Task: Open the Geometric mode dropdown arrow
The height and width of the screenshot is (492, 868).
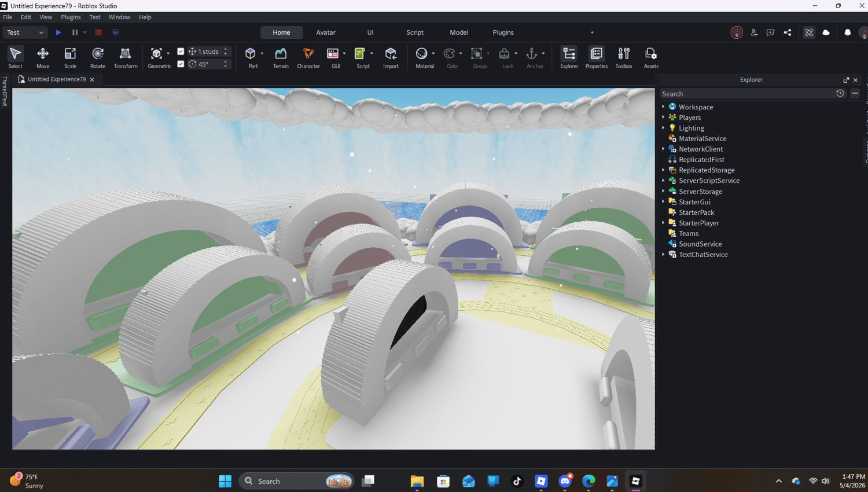Action: click(168, 53)
